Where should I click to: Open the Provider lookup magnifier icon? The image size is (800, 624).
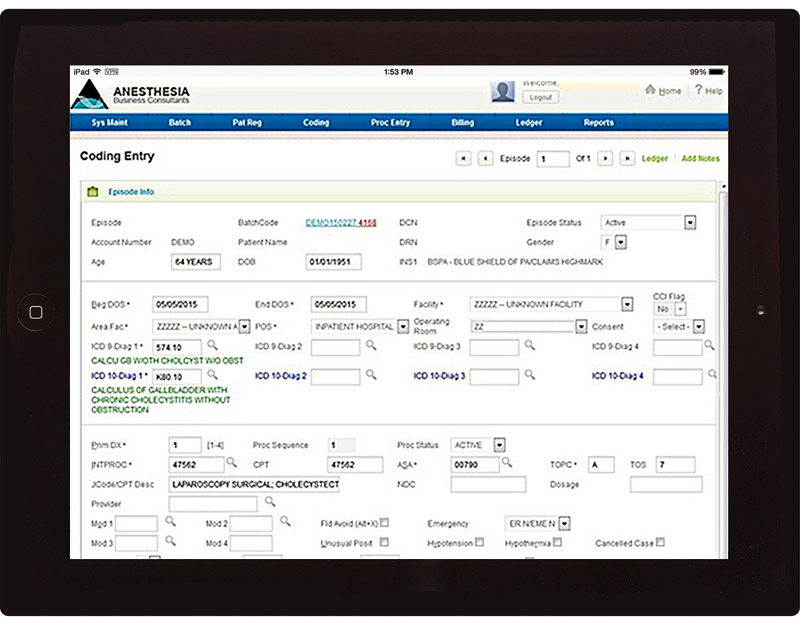[269, 501]
